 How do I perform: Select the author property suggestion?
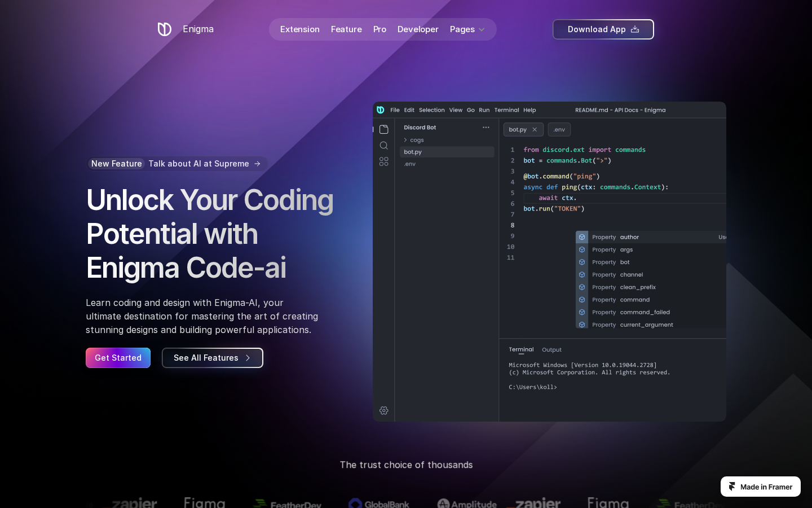pyautogui.click(x=651, y=237)
